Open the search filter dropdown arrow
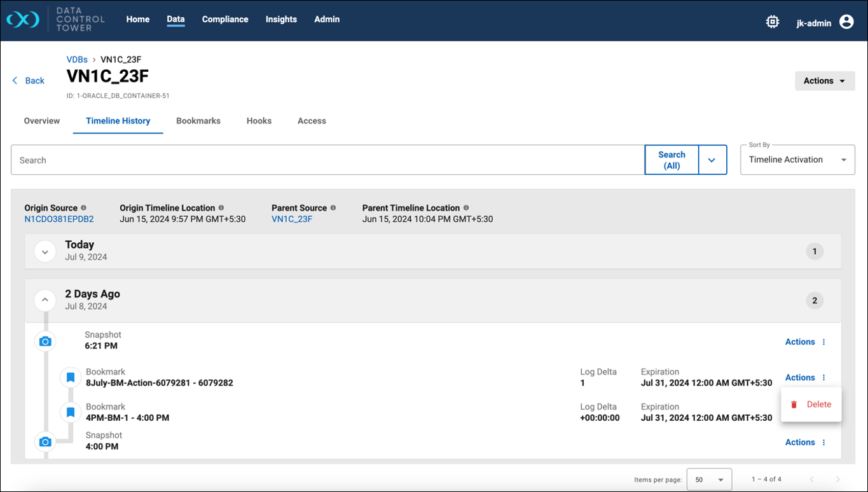Screen dimensions: 868x492 coord(712,160)
